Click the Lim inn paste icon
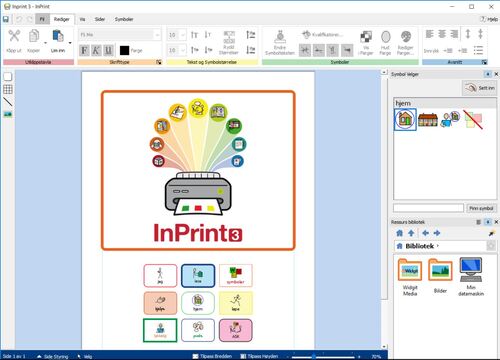This screenshot has width=500, height=360. (x=58, y=36)
